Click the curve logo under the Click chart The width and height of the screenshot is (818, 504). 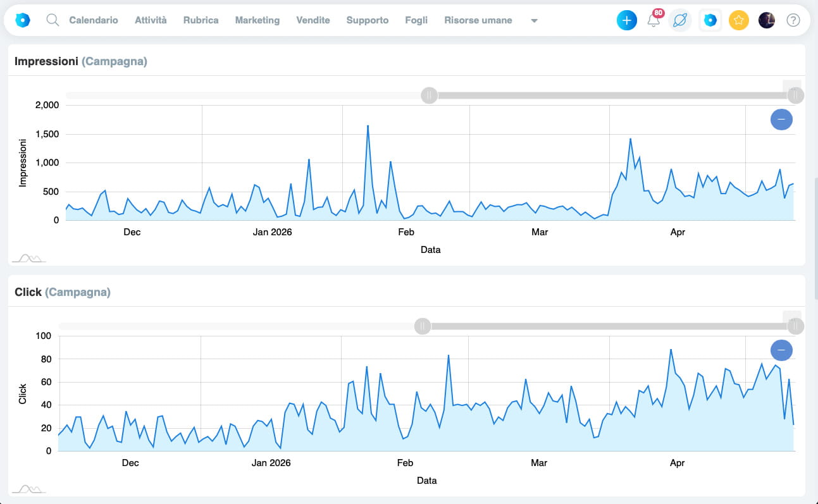(30, 488)
